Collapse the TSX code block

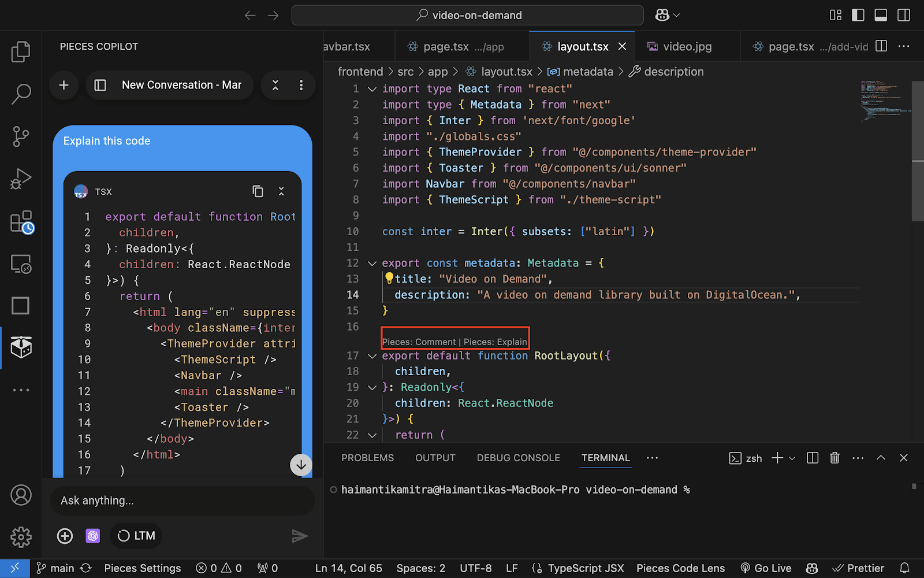point(281,191)
